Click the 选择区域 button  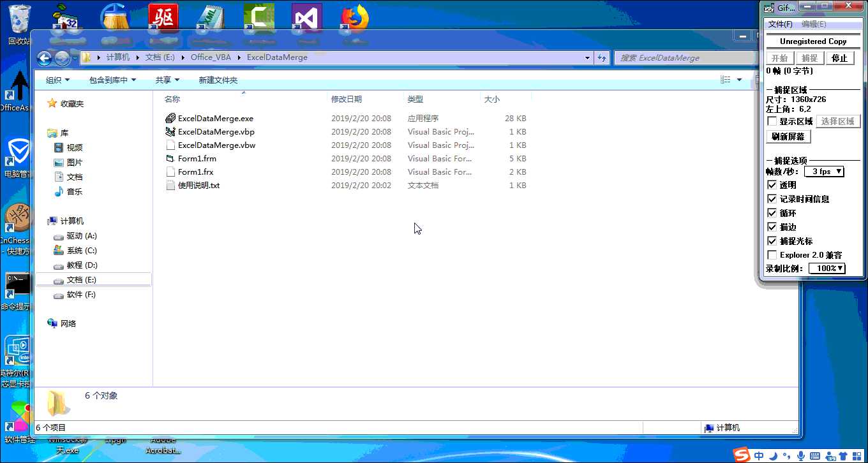pos(838,121)
